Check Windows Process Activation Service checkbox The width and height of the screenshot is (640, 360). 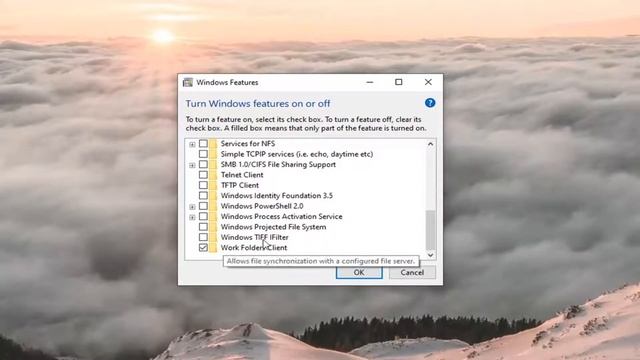pyautogui.click(x=203, y=216)
